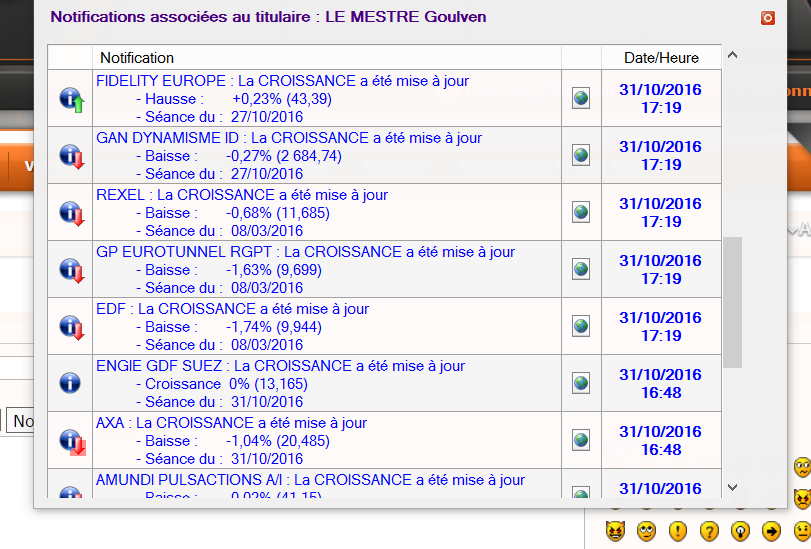Open the REXEL croissance notification
The width and height of the screenshot is (811, 549).
click(x=242, y=195)
